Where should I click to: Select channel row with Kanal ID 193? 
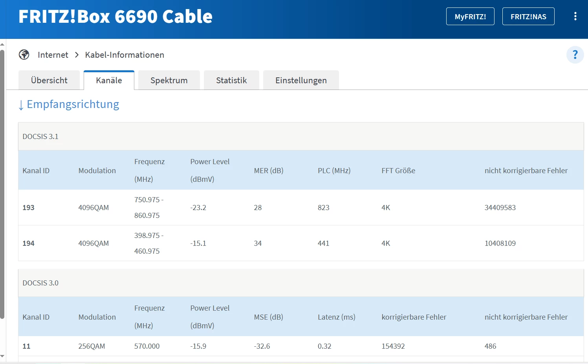click(28, 207)
